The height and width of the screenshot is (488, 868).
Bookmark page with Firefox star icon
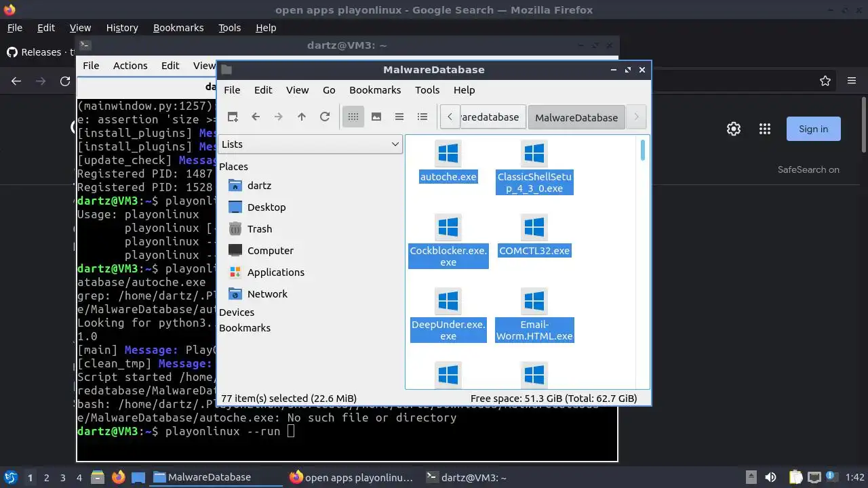(x=825, y=81)
